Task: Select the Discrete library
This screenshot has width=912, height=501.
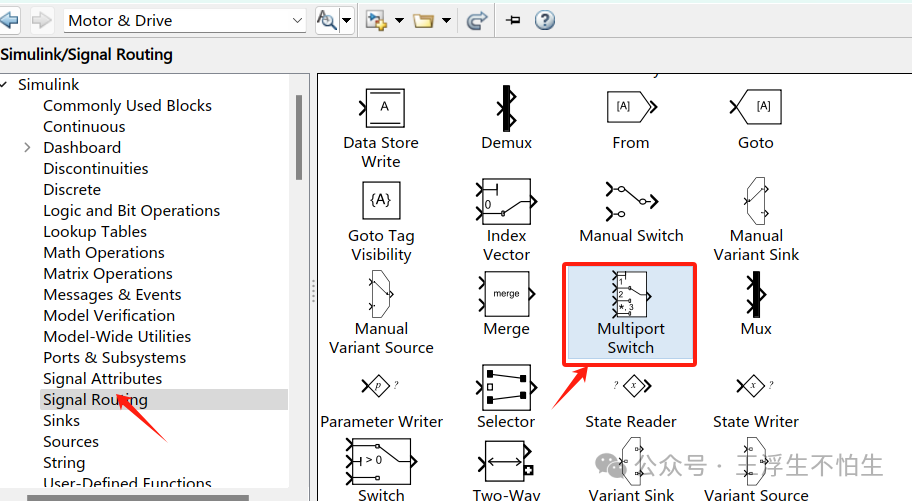Action: point(72,190)
